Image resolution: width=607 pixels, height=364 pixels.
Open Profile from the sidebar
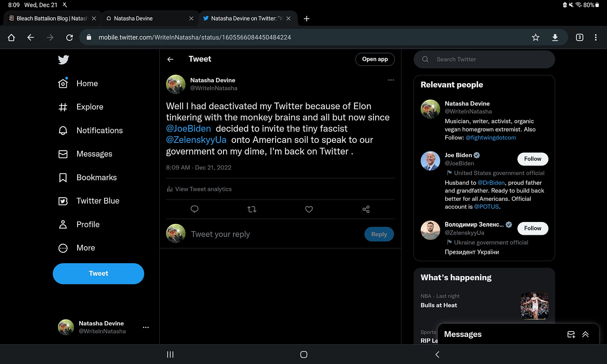(x=79, y=224)
